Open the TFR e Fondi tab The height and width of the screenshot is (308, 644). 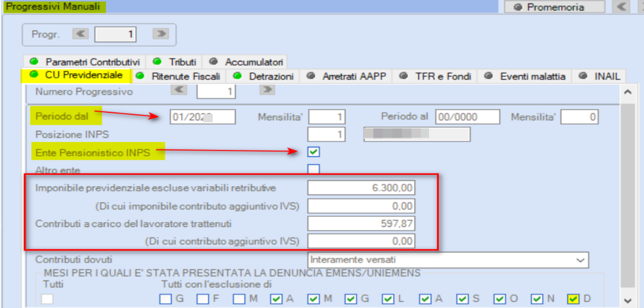point(435,76)
